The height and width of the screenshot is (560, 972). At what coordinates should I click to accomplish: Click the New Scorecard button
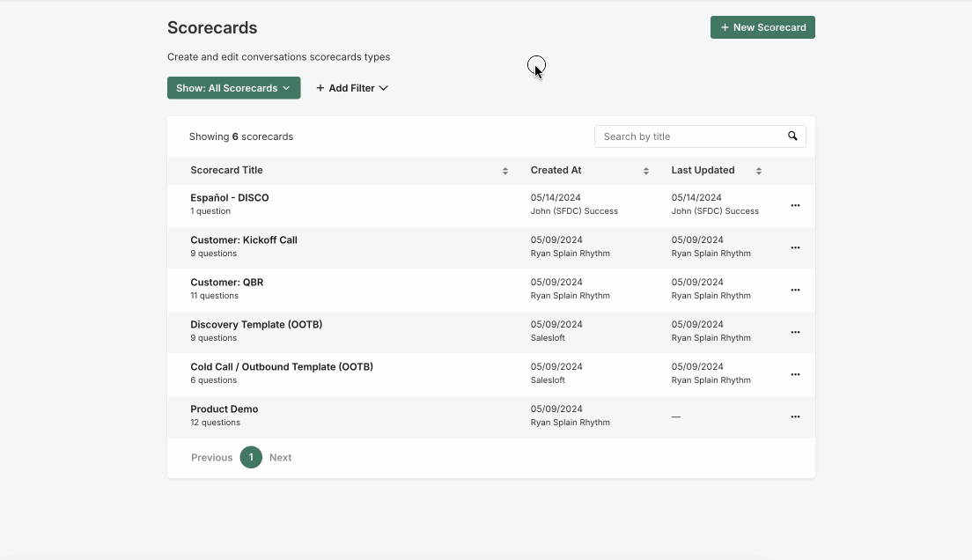coord(762,27)
